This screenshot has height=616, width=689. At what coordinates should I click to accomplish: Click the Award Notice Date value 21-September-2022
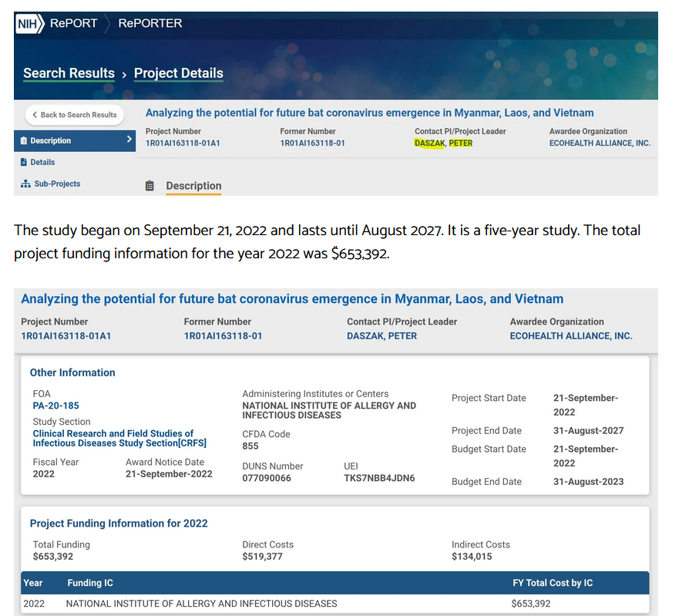[169, 474]
